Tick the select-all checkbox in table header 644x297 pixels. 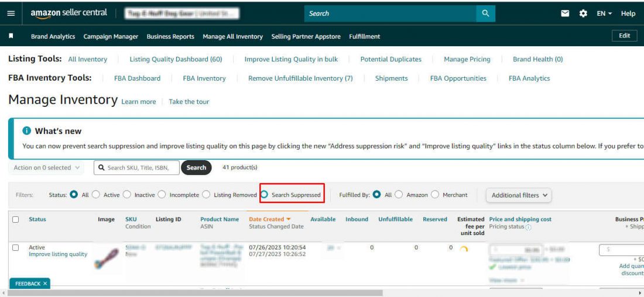16,219
